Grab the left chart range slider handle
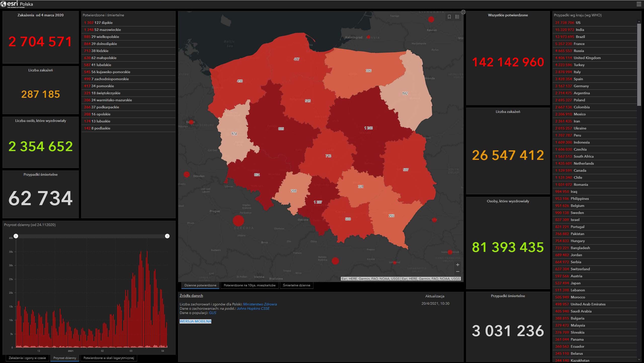 16,236
